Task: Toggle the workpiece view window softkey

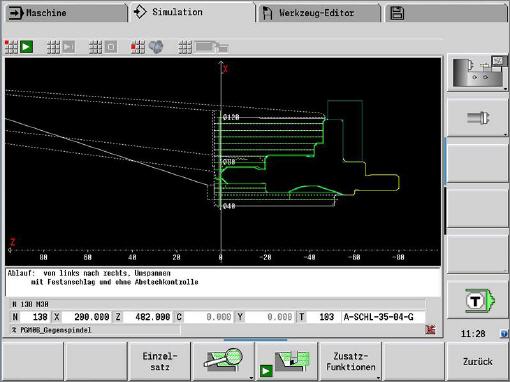Action: [x=477, y=72]
